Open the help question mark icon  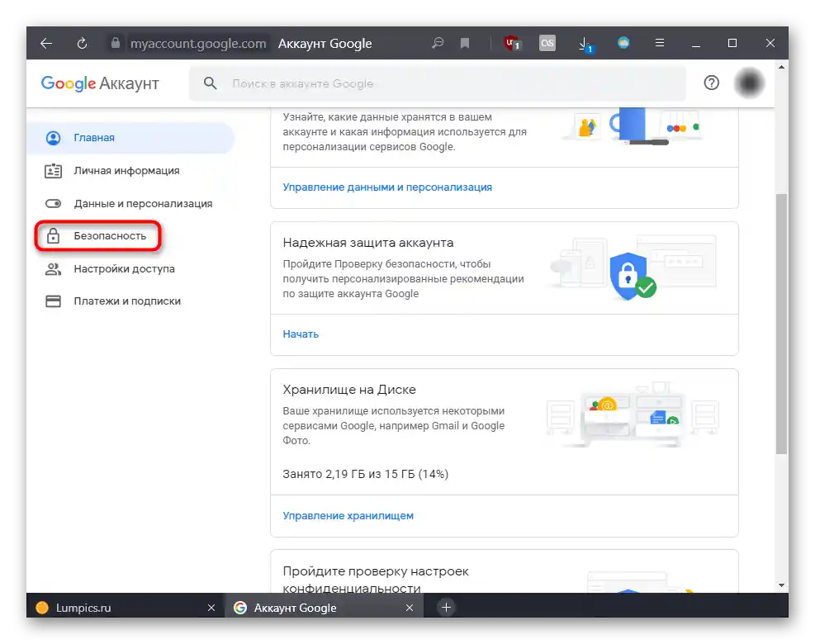point(711,83)
